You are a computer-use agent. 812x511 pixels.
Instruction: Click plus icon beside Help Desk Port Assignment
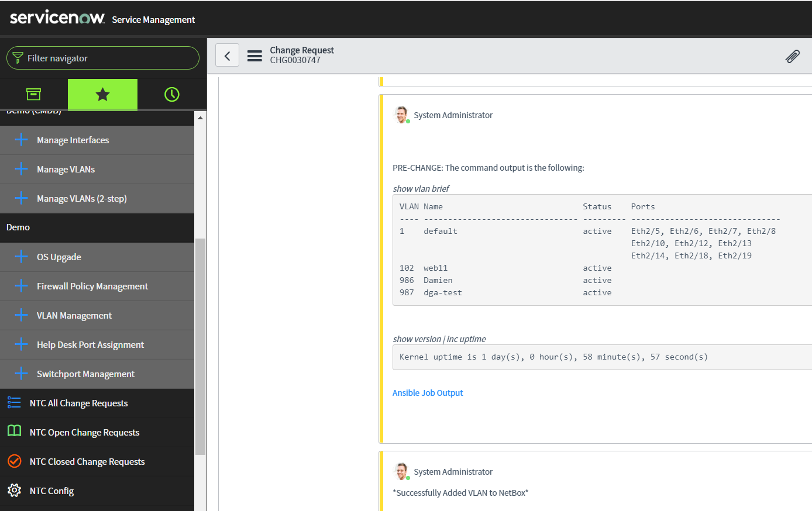(21, 344)
